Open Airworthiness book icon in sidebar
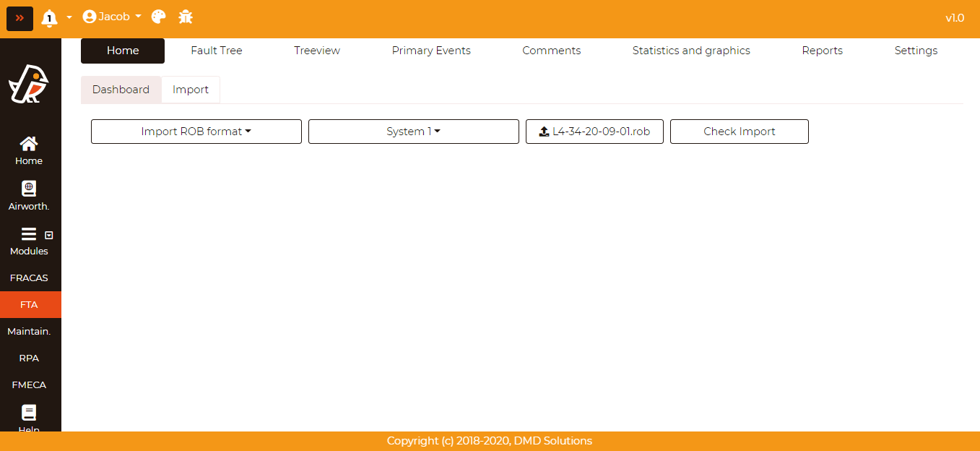The image size is (980, 451). [x=29, y=189]
